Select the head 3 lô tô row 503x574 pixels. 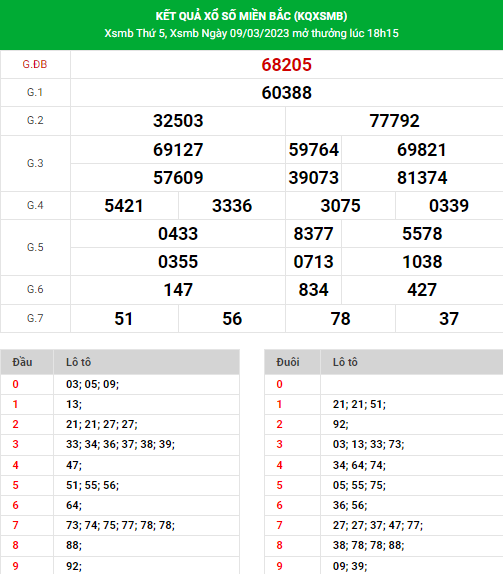point(120,444)
